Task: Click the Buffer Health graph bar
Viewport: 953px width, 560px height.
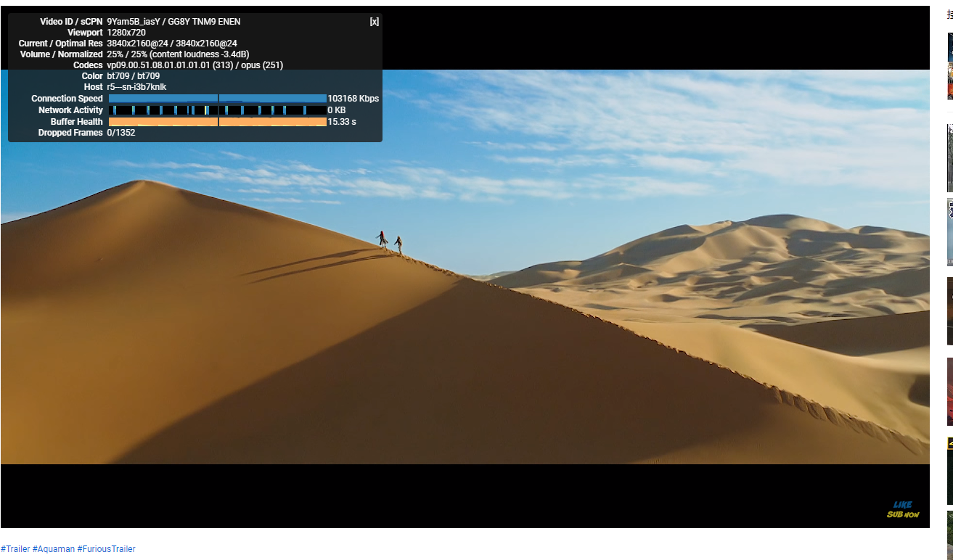Action: click(217, 122)
